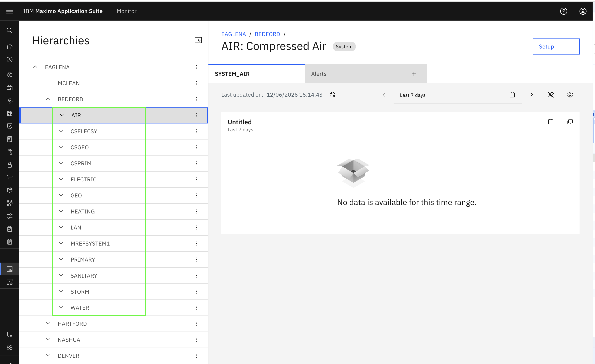Open the Last 7 days range field
The width and height of the screenshot is (595, 364).
tap(457, 95)
